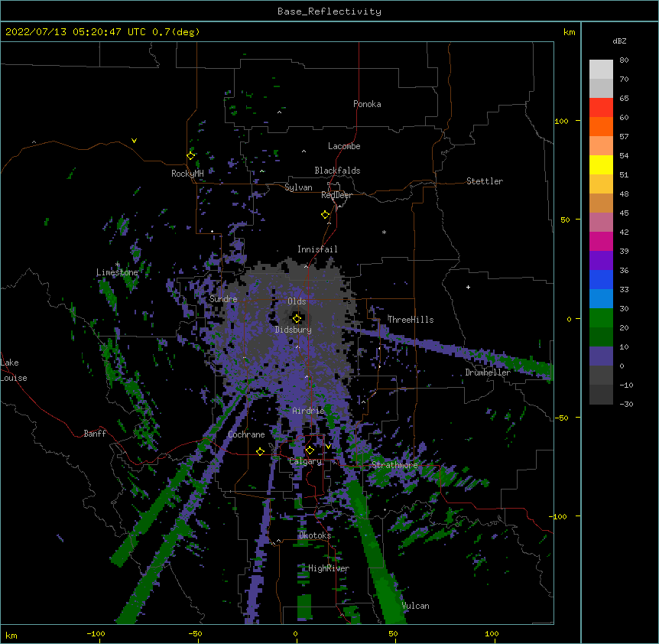659x644 pixels.
Task: Click the white asterisk marker above Limestone
Action: click(x=117, y=265)
